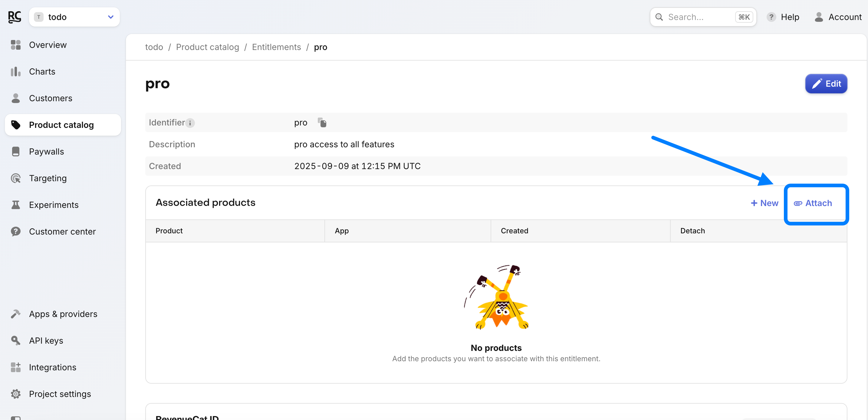This screenshot has width=868, height=420.
Task: Navigate to Targeting in sidebar
Action: (48, 178)
